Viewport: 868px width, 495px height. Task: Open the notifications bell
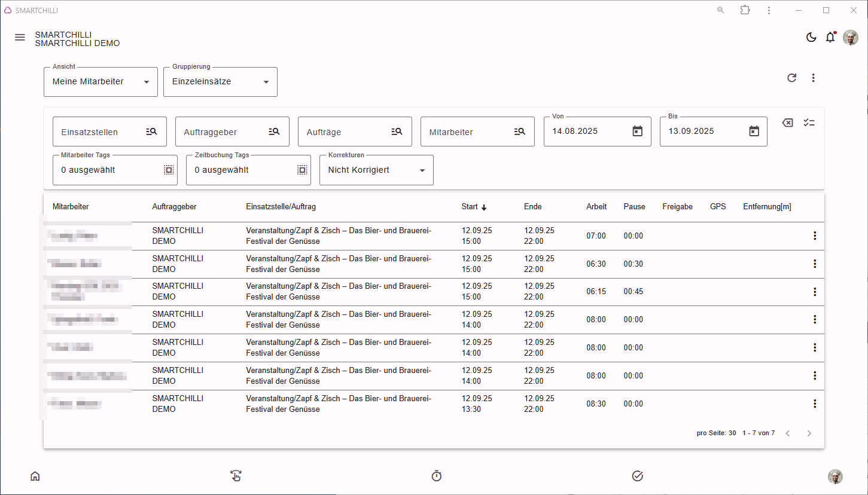(830, 38)
